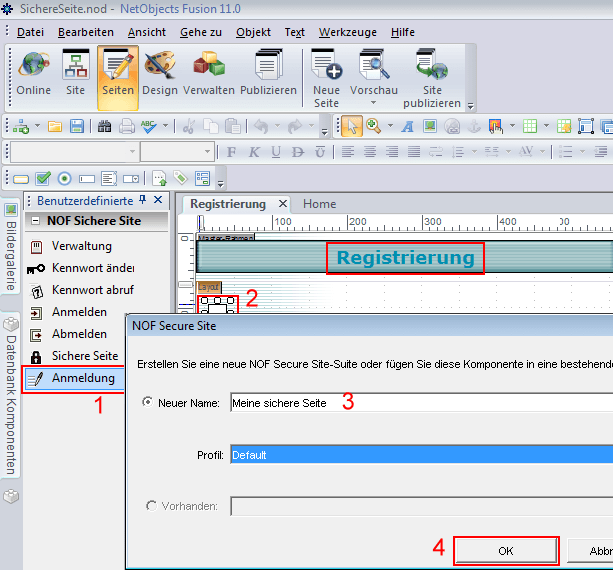Open the Objekt menu
The height and width of the screenshot is (570, 613).
(x=253, y=32)
